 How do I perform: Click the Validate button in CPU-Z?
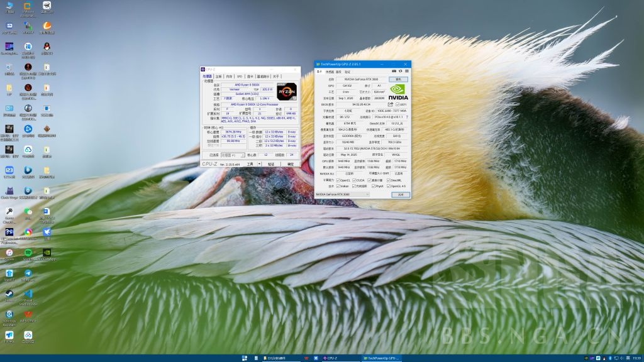(x=270, y=163)
